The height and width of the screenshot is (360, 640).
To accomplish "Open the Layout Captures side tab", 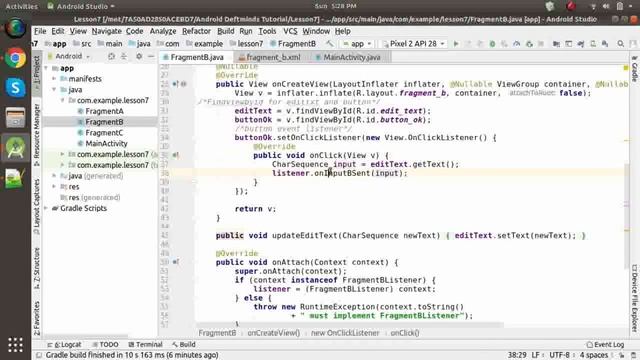I will point(37,207).
